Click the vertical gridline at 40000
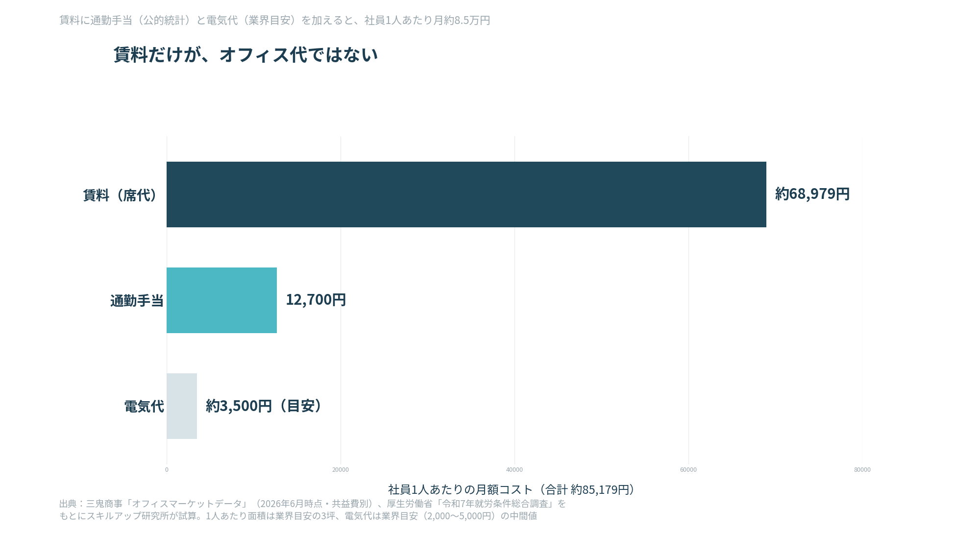Screen dimensions: 980x534 click(514, 300)
